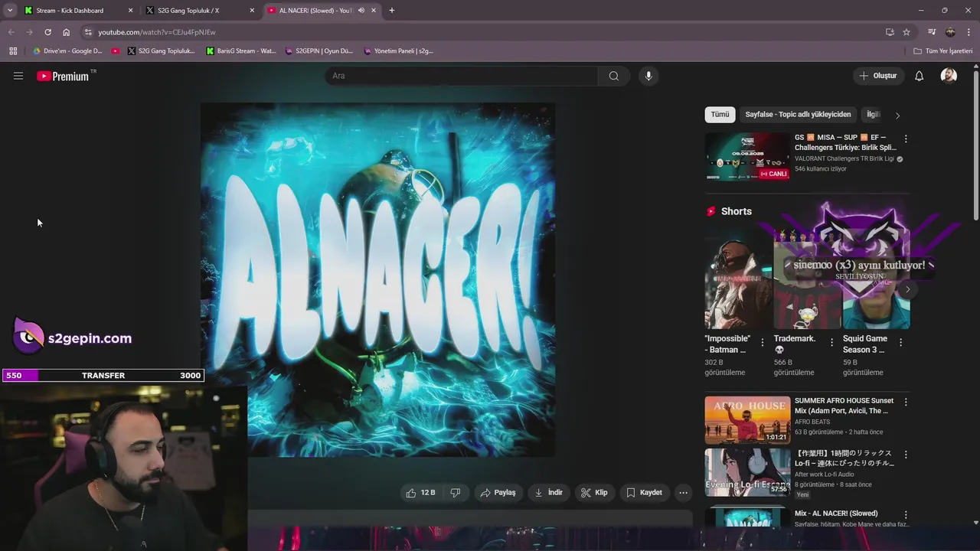Click the AFRO BEATS channel name

click(x=812, y=422)
